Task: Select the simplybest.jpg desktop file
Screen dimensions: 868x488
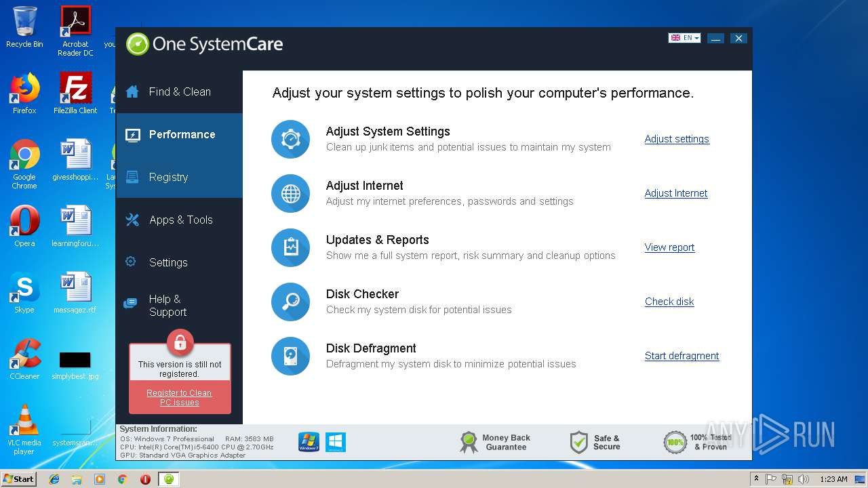Action: pyautogui.click(x=75, y=365)
